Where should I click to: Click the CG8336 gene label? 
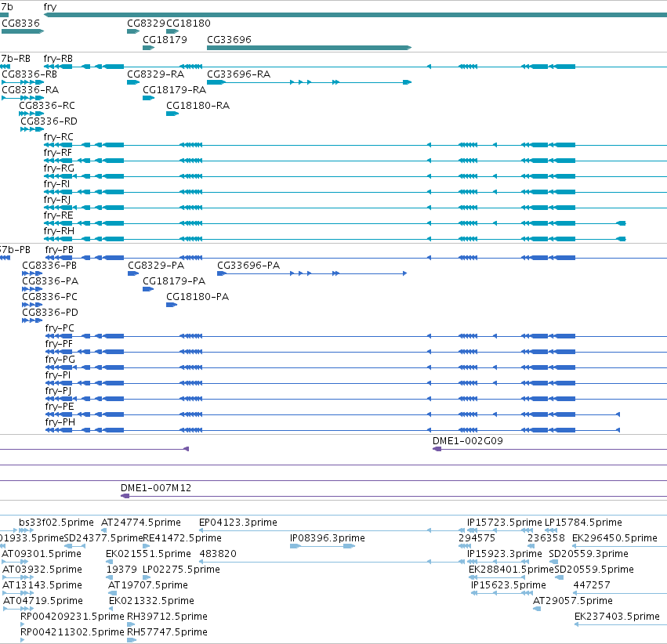(x=21, y=24)
